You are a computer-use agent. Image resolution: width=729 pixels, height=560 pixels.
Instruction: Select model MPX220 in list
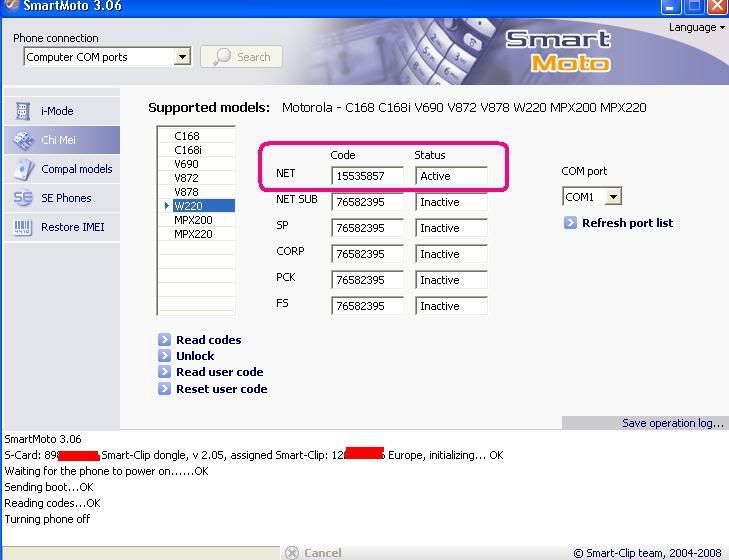[x=197, y=233]
